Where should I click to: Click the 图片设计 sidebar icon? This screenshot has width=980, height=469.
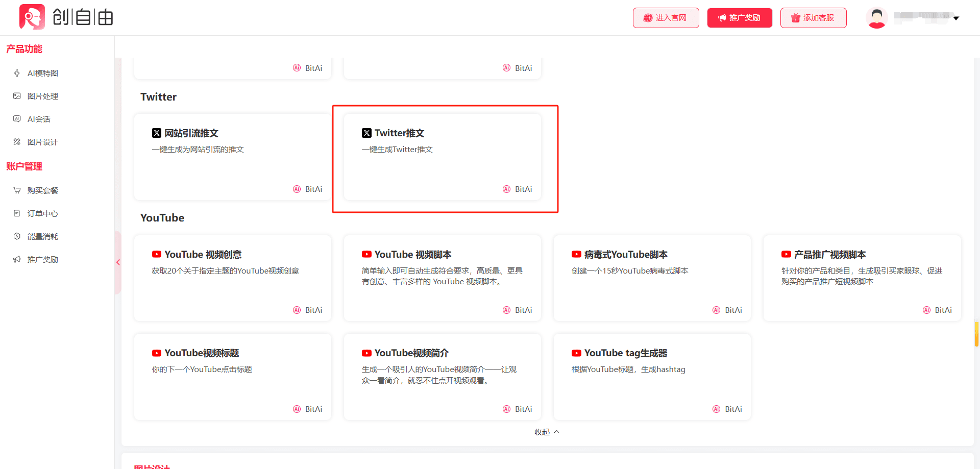[x=17, y=142]
